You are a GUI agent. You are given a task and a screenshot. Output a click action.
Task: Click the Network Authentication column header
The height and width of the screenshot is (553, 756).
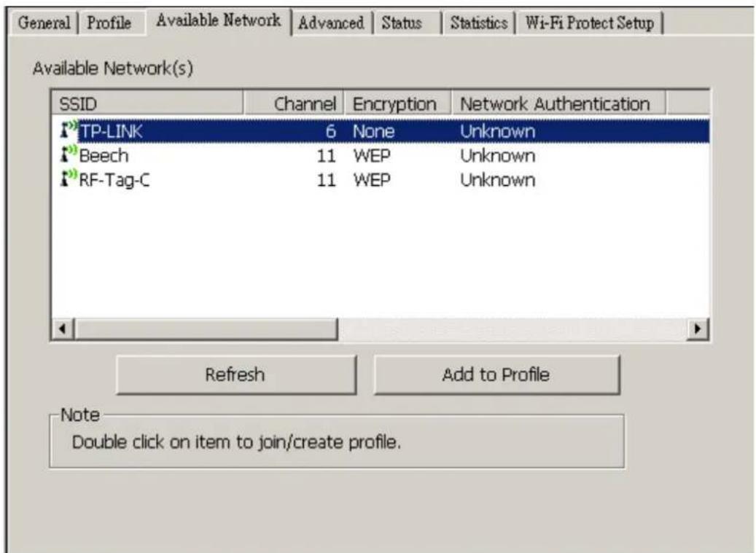pyautogui.click(x=558, y=103)
